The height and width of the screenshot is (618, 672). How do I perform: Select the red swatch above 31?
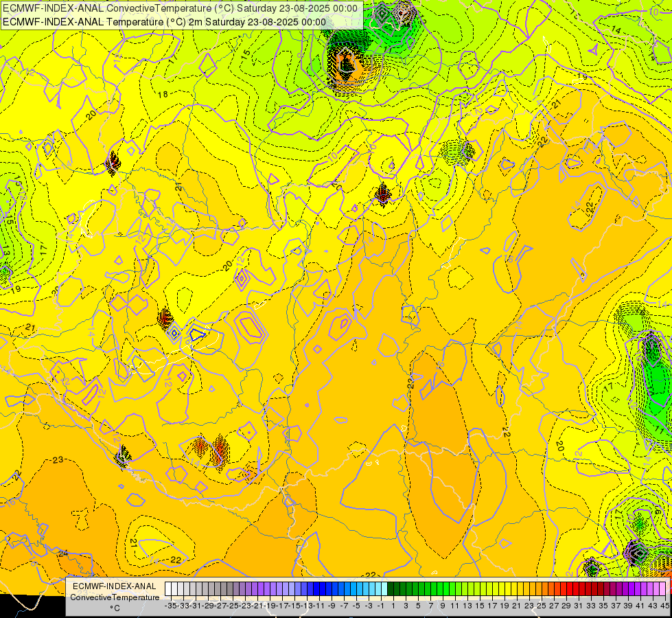click(577, 589)
